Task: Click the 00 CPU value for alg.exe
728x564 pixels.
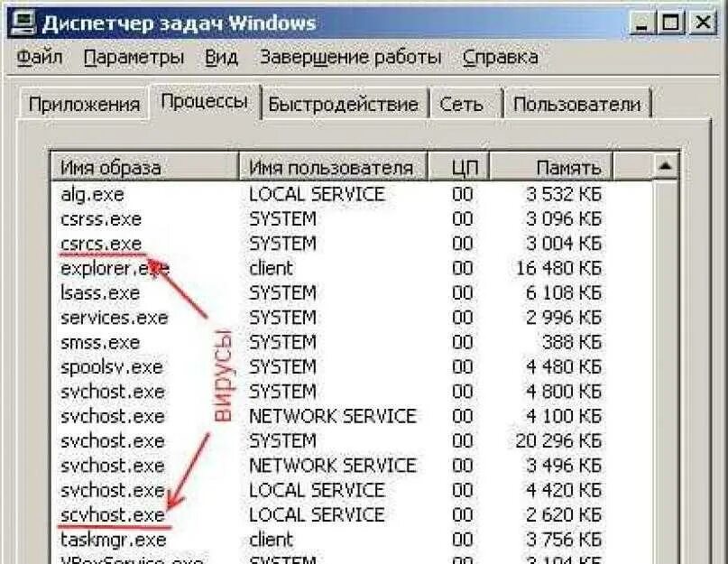Action: [x=463, y=194]
